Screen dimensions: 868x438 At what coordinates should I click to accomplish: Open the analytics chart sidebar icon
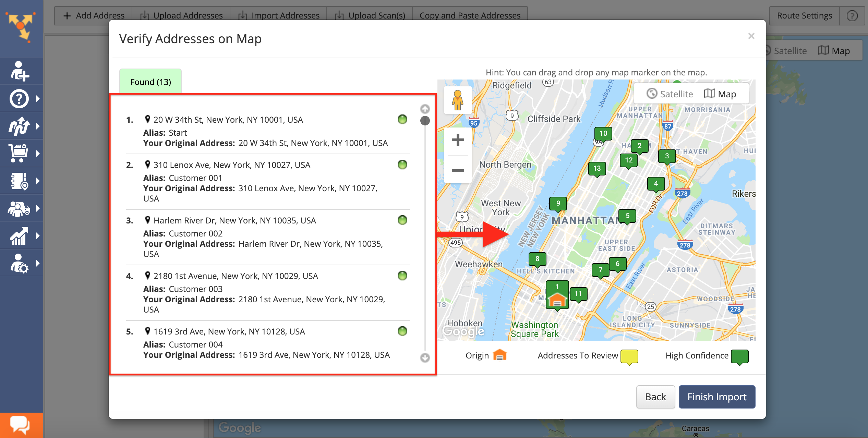pyautogui.click(x=19, y=236)
